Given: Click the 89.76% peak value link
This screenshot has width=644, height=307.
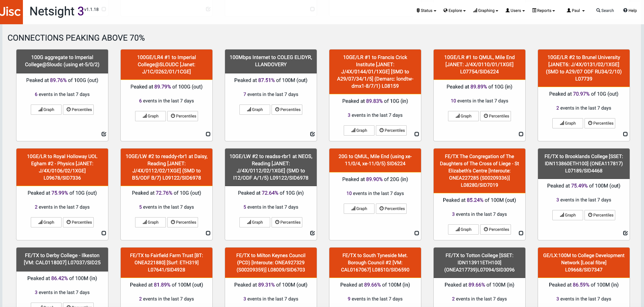Looking at the screenshot, I should (58, 80).
